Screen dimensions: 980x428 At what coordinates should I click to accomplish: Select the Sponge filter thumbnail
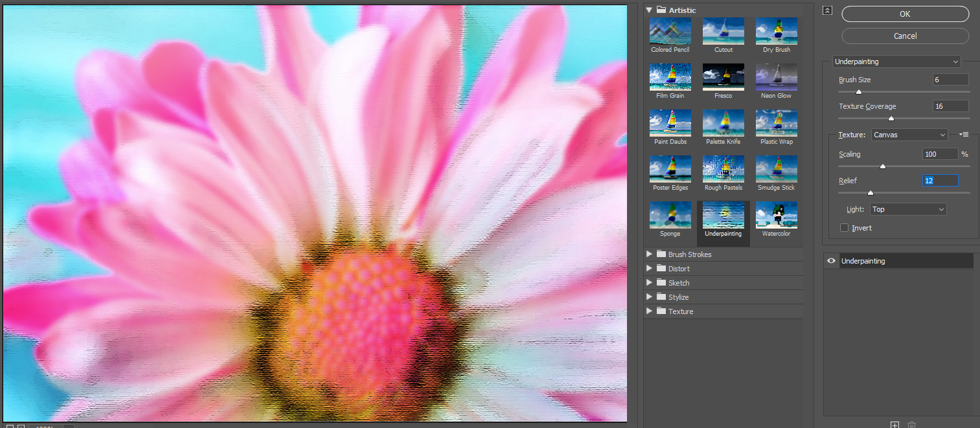pyautogui.click(x=670, y=215)
